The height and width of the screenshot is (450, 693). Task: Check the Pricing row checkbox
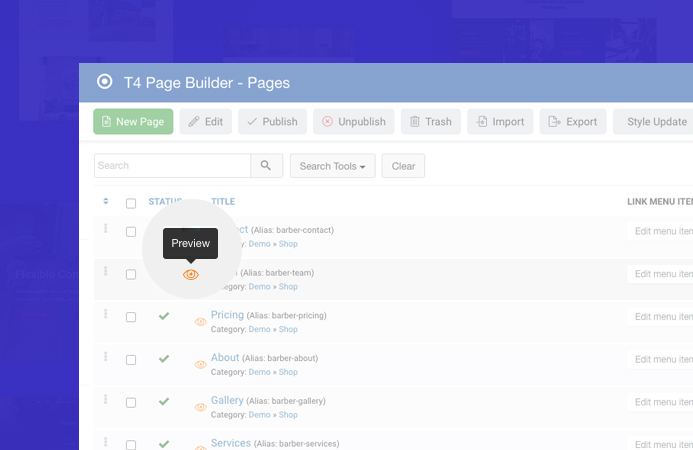pyautogui.click(x=131, y=317)
